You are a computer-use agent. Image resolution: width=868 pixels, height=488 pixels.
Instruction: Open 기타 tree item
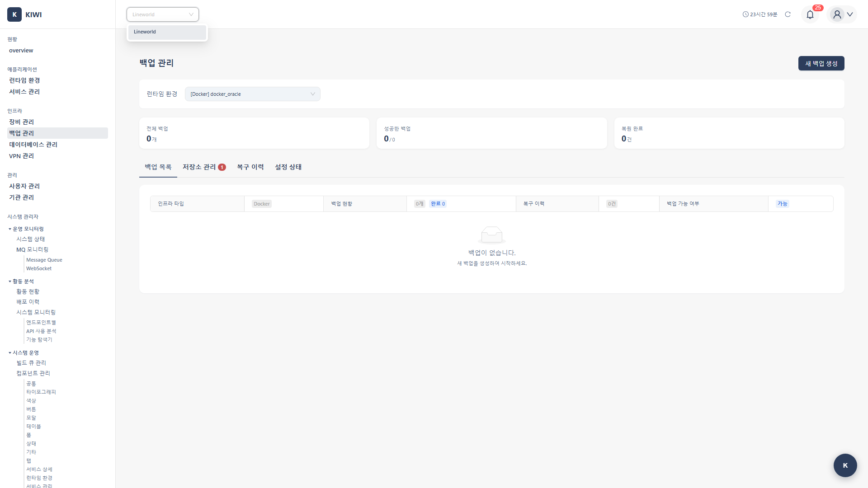click(31, 452)
